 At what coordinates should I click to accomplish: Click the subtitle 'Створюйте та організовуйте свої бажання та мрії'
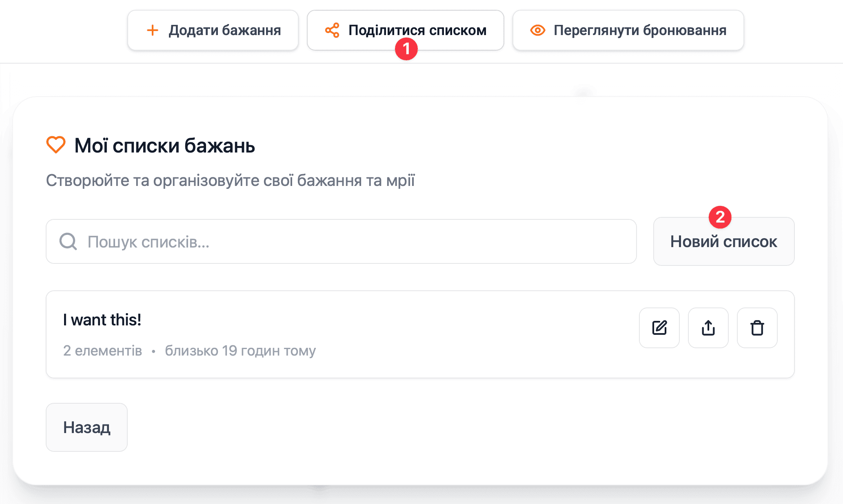tap(230, 180)
